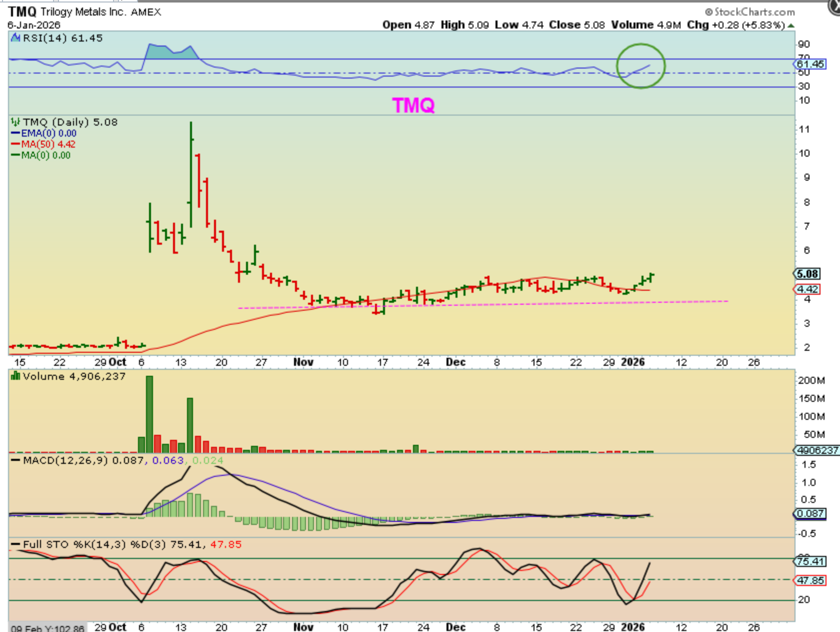The image size is (840, 632).
Task: Click the "Close 5.08" header value
Action: click(577, 25)
